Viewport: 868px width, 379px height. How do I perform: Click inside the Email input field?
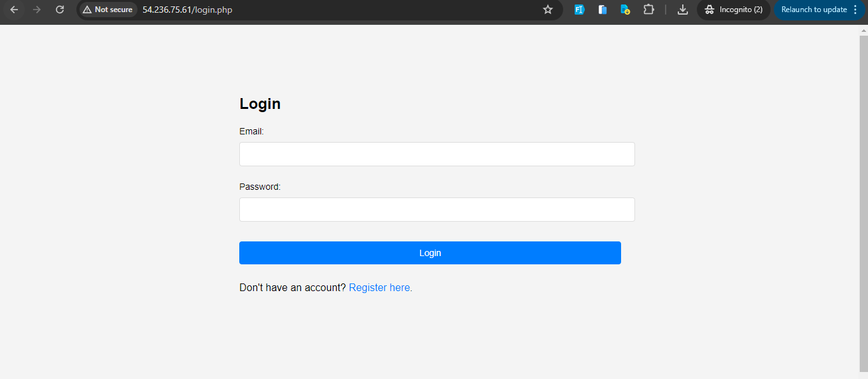[437, 154]
